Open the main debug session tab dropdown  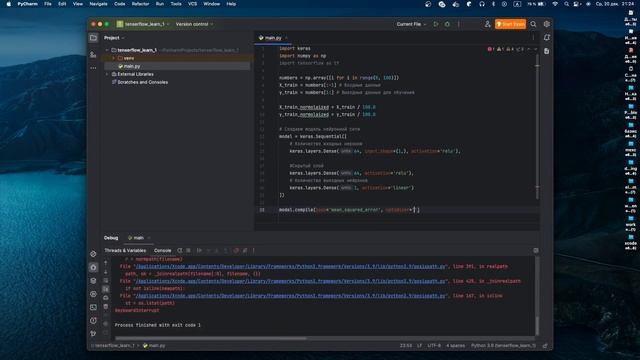pyautogui.click(x=139, y=238)
